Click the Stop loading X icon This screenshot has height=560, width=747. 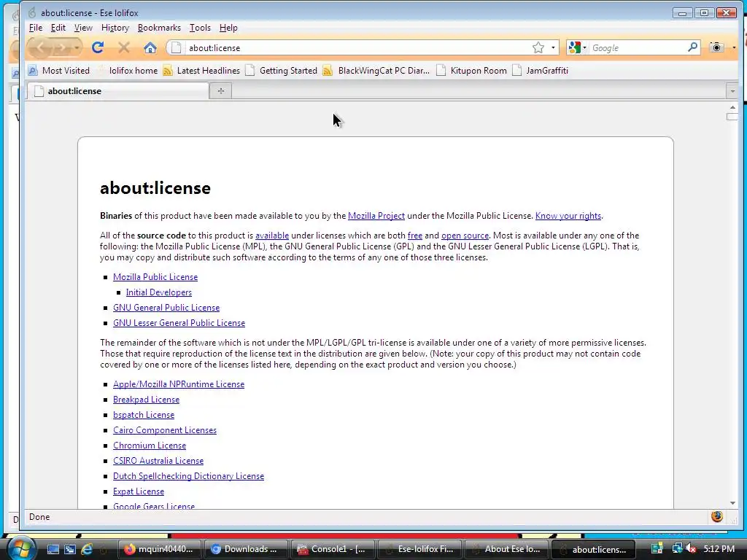coord(124,47)
